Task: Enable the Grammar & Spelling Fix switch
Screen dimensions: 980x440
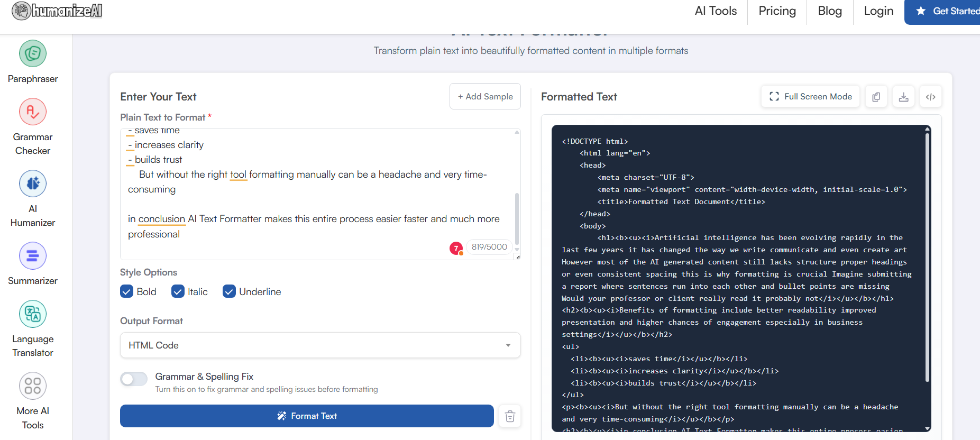Action: tap(134, 379)
